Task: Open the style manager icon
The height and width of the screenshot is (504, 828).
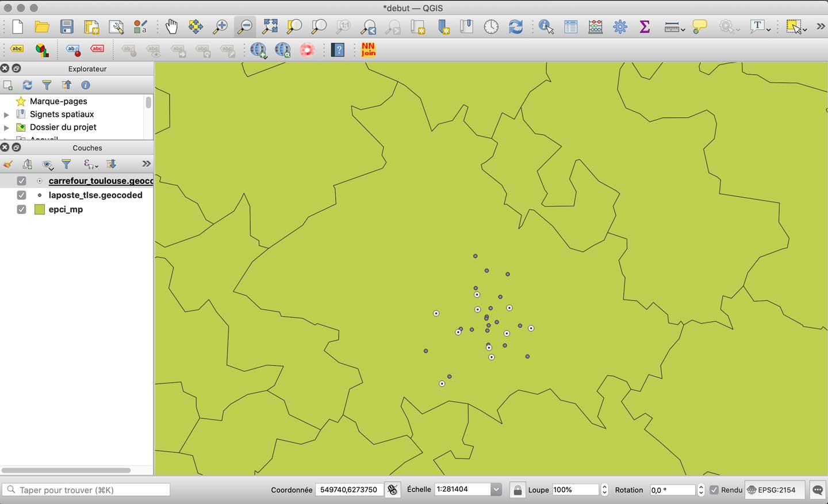Action: point(140,26)
